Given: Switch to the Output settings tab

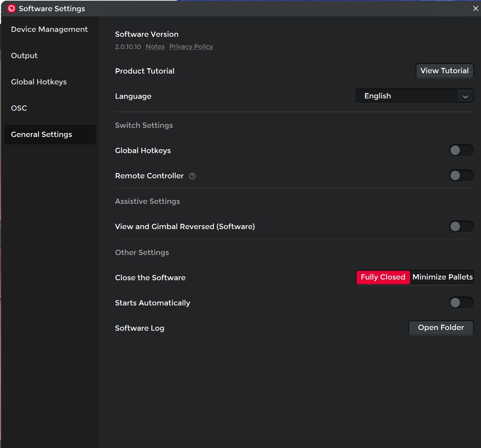Looking at the screenshot, I should (x=24, y=56).
